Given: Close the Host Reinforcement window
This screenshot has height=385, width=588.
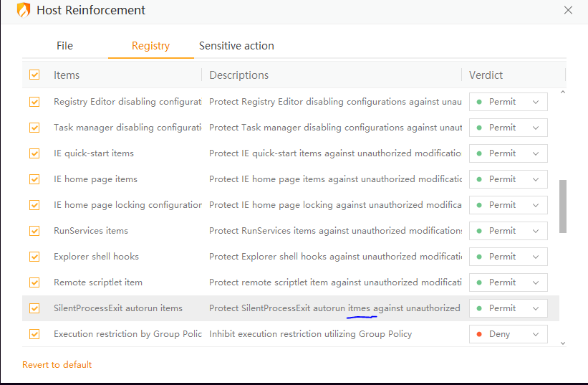Looking at the screenshot, I should pos(568,10).
